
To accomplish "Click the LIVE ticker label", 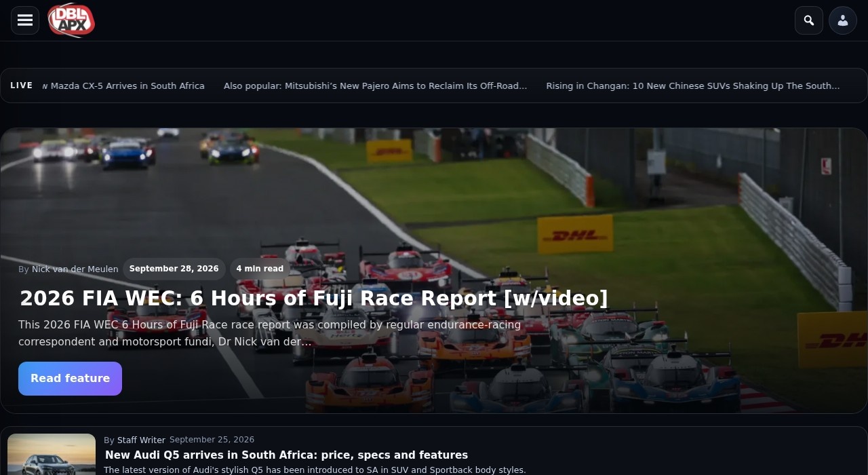I will (22, 85).
